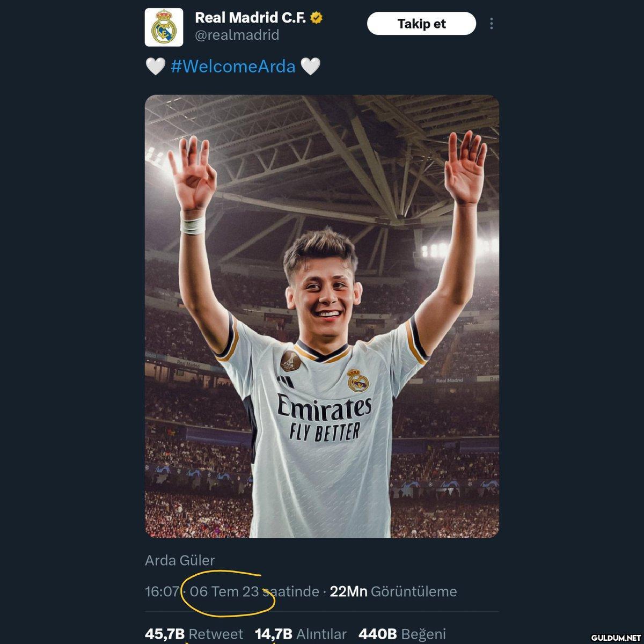Show the 45,7B Retweet list
The height and width of the screenshot is (644, 644).
pyautogui.click(x=194, y=634)
